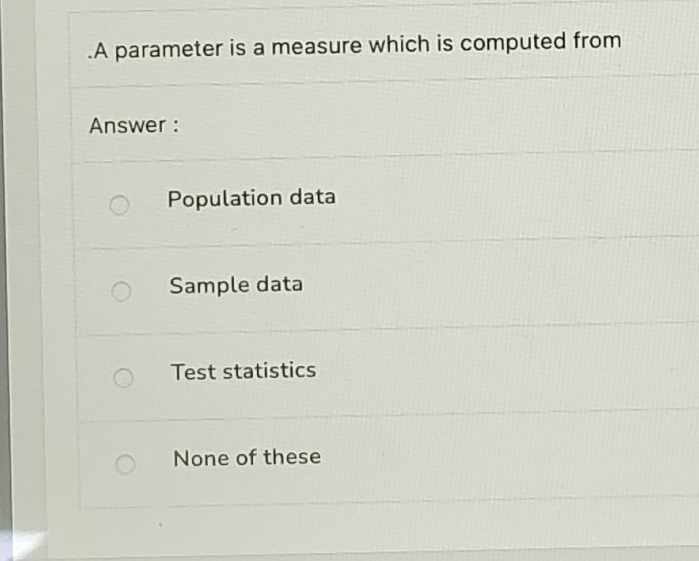Select the Population data radio button
Screen dimensions: 699x561
coord(120,205)
